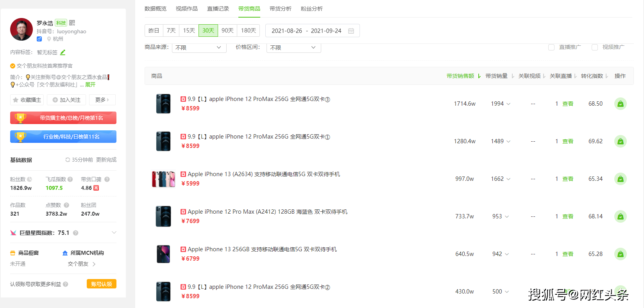Click the 带货播主榜/总榜/月榜第1名 banner

coord(63,118)
